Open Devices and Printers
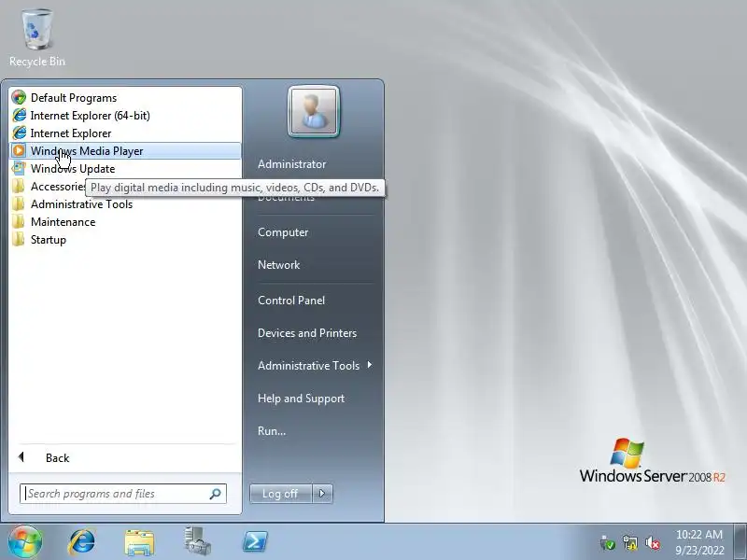Screen dimensions: 747x560 (307, 333)
